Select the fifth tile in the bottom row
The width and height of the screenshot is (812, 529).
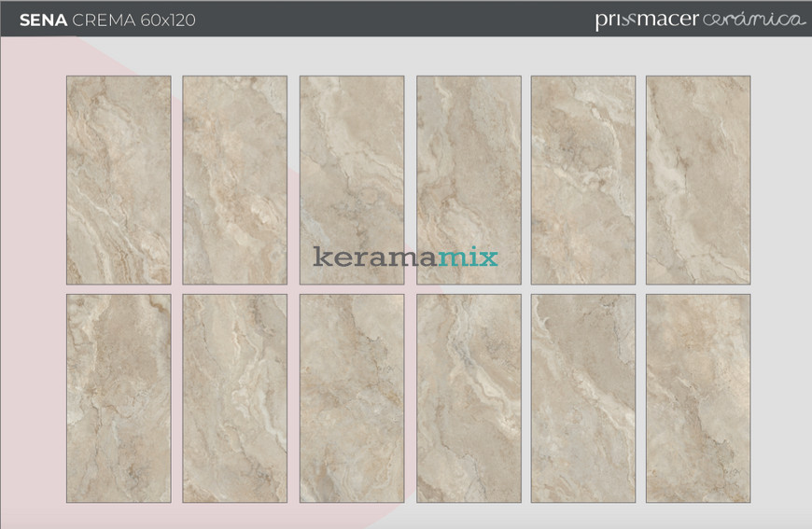pos(583,398)
